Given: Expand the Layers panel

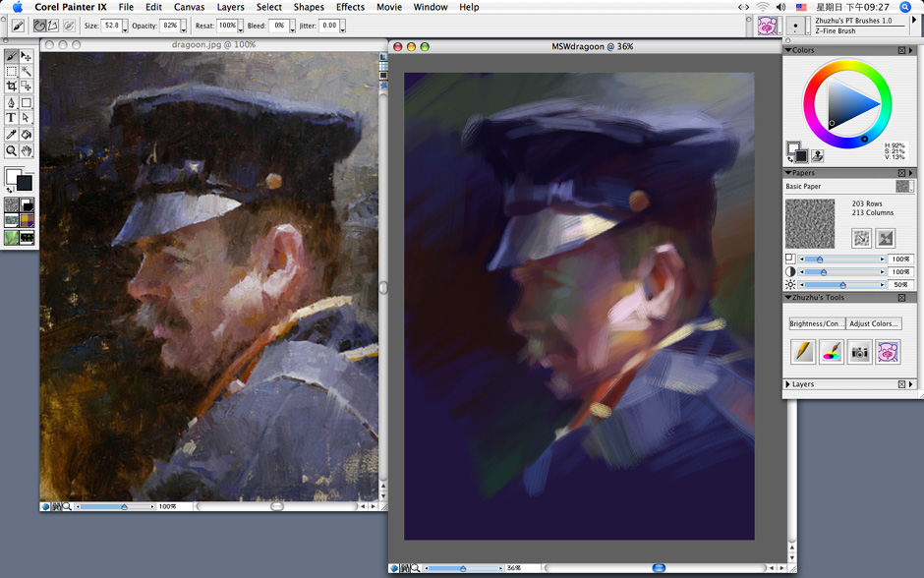Looking at the screenshot, I should coord(788,384).
